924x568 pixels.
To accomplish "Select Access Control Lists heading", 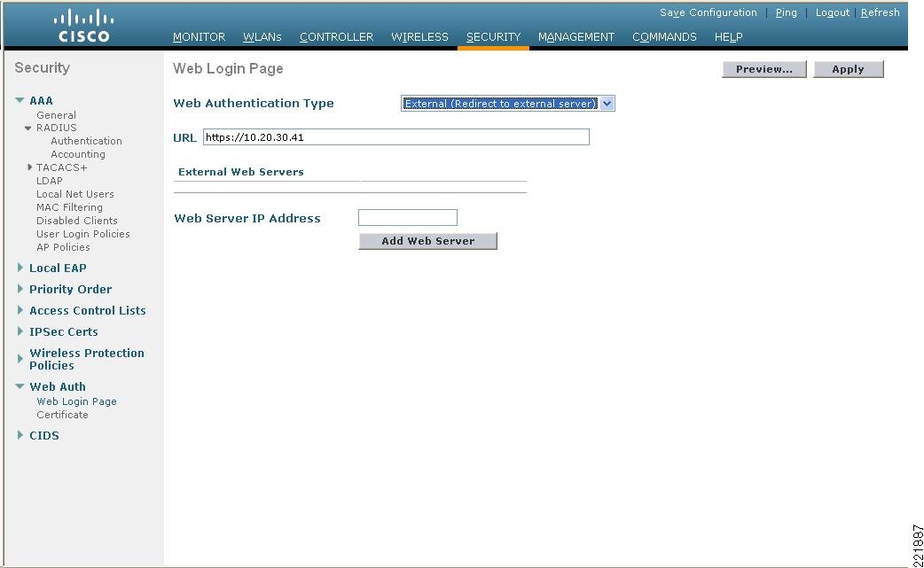I will click(88, 310).
